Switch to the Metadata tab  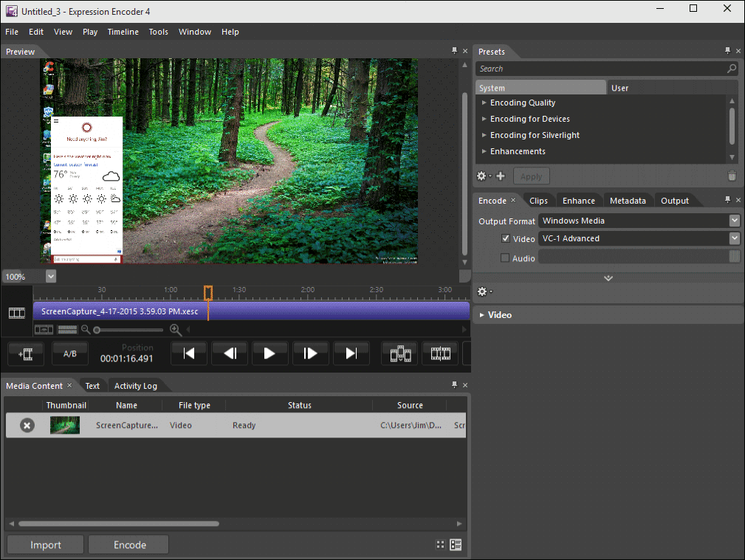(x=627, y=200)
